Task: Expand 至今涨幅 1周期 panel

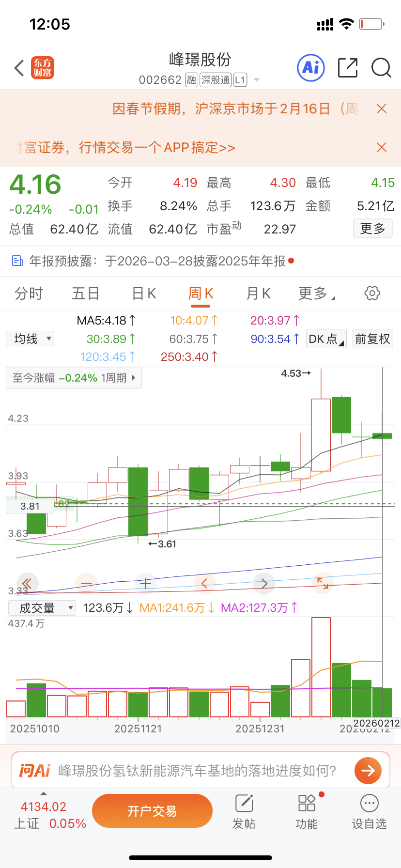Action: 74,378
